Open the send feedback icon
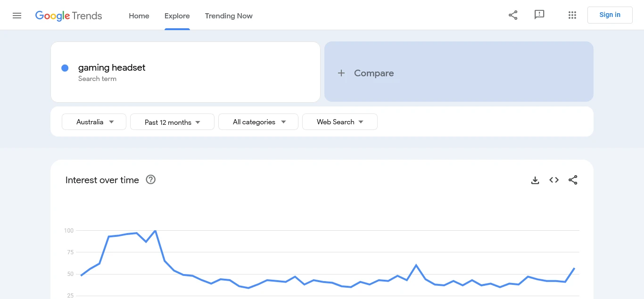This screenshot has width=644, height=299. coord(539,15)
